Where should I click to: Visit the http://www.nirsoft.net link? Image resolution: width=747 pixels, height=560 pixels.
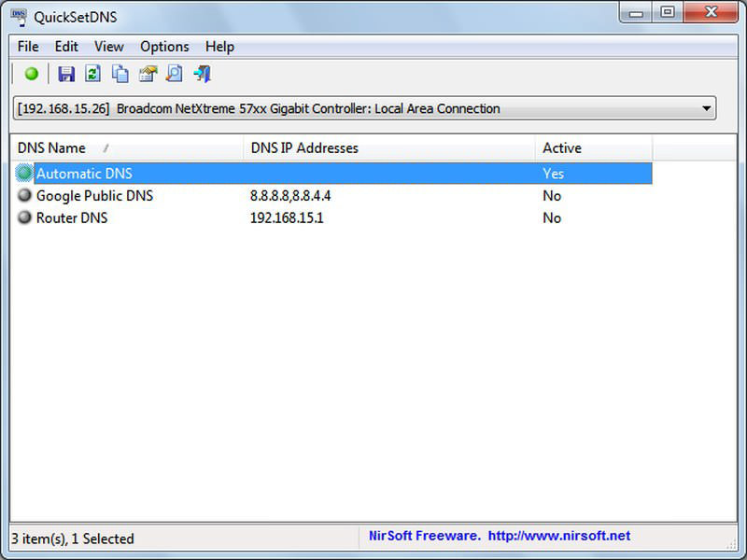(559, 536)
